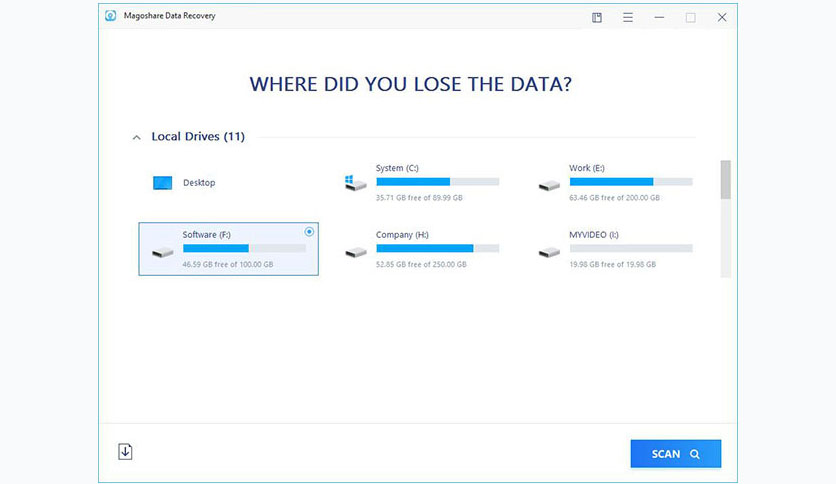Click the Magoshare app logo icon
836x484 pixels.
pos(110,15)
